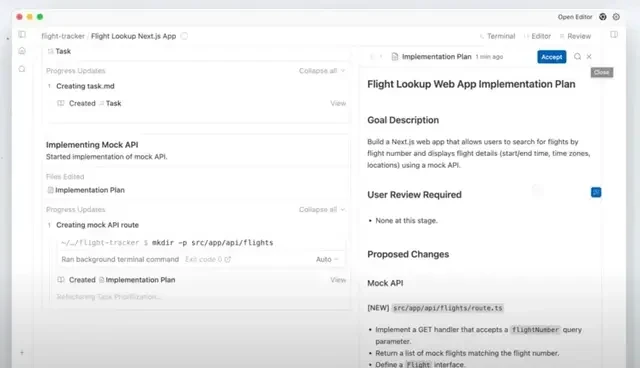
Task: Collapse all in first Progress Updates section
Action: [x=322, y=71]
